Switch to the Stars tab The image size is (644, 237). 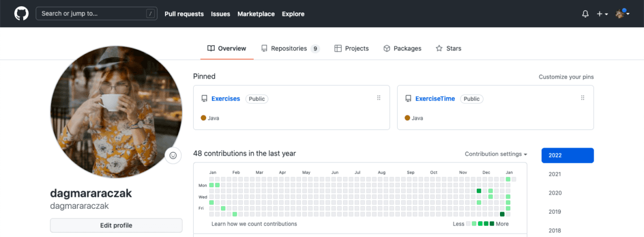tap(448, 49)
